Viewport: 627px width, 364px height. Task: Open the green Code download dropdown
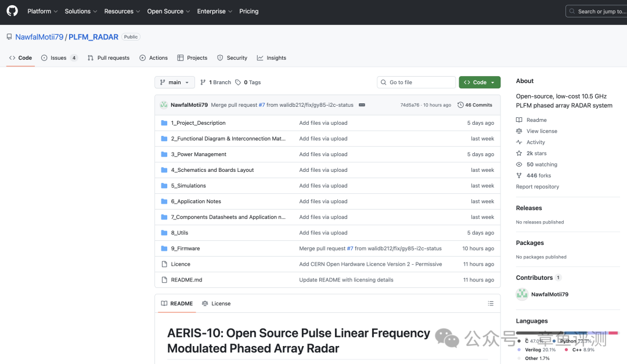click(x=480, y=82)
